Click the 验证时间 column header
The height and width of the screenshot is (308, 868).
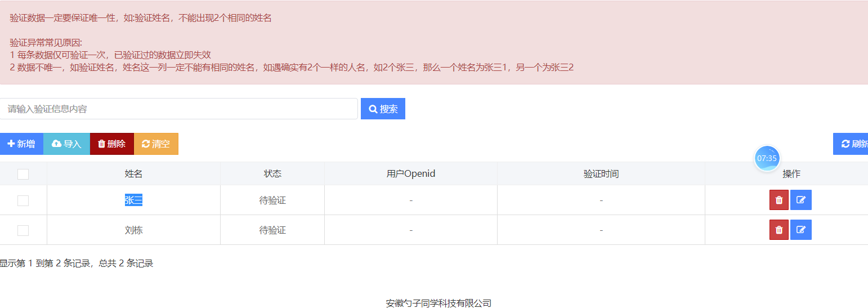[601, 173]
